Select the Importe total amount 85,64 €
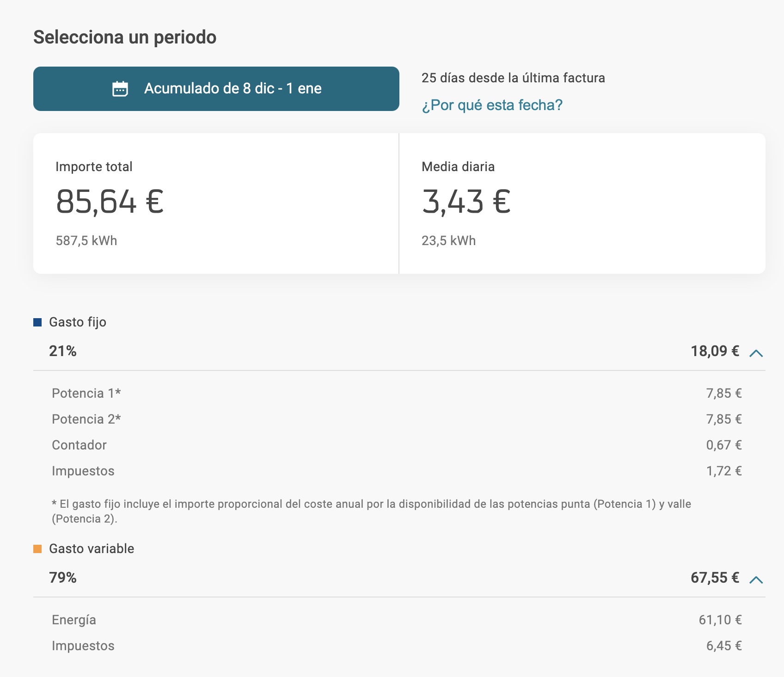 [x=110, y=202]
